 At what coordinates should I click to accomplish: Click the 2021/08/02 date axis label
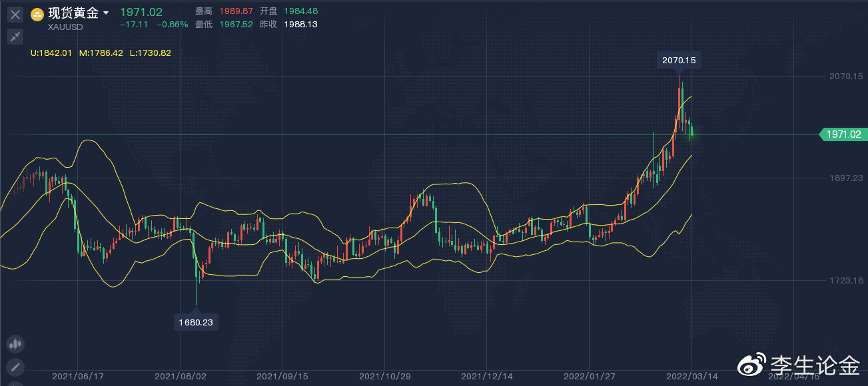180,377
